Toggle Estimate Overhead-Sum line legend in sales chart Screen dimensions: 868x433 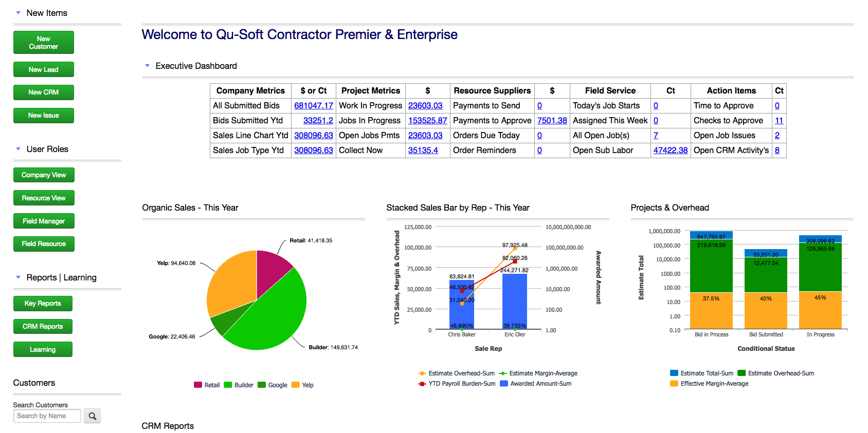click(x=457, y=373)
